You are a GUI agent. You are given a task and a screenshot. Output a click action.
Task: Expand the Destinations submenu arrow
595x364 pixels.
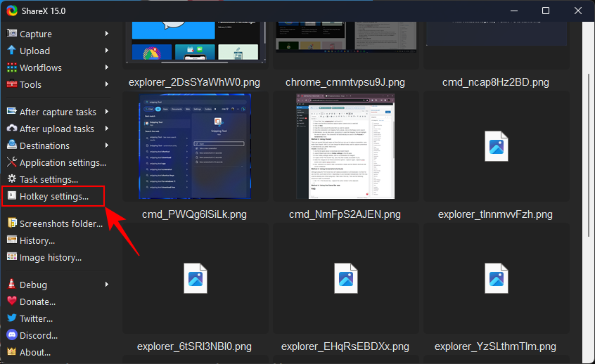pos(107,145)
